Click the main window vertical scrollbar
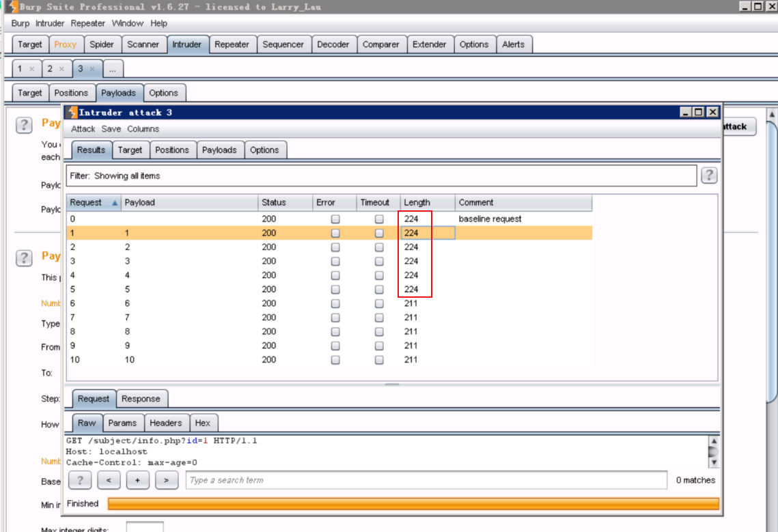Image resolution: width=778 pixels, height=532 pixels. pyautogui.click(x=772, y=263)
